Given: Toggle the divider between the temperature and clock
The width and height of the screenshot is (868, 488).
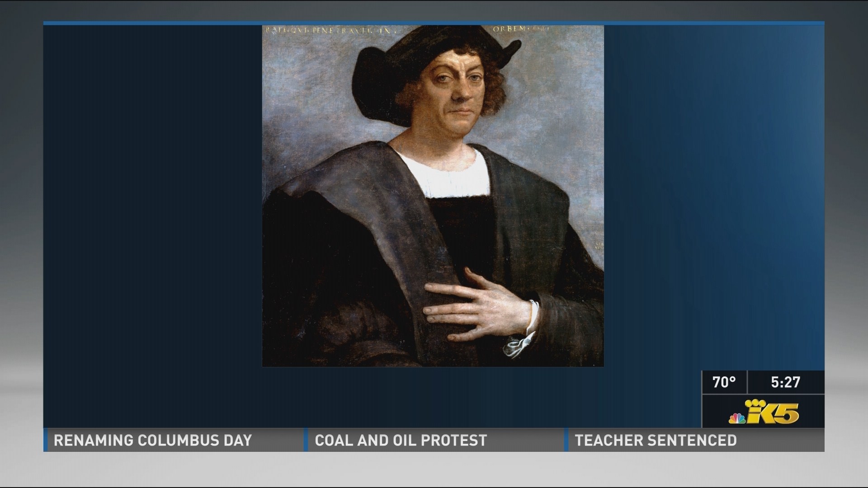Looking at the screenshot, I should pos(748,382).
